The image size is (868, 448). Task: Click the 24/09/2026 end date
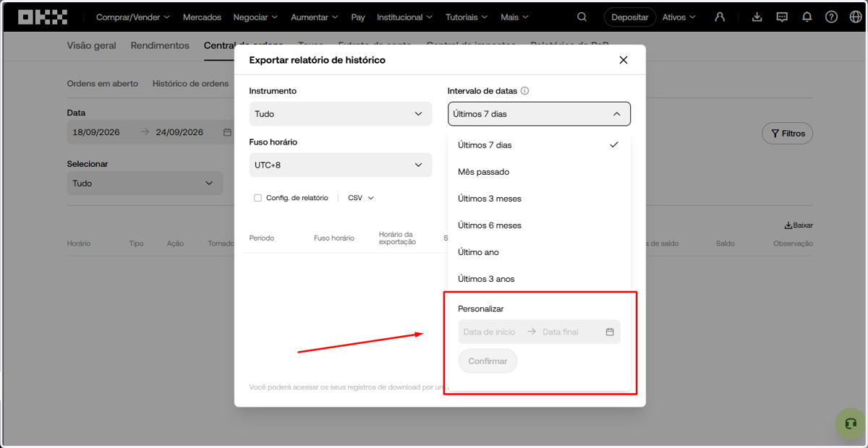point(179,132)
